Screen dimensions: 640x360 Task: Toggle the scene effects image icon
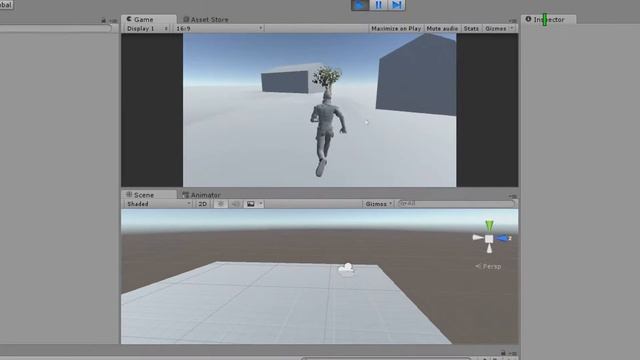[x=251, y=204]
